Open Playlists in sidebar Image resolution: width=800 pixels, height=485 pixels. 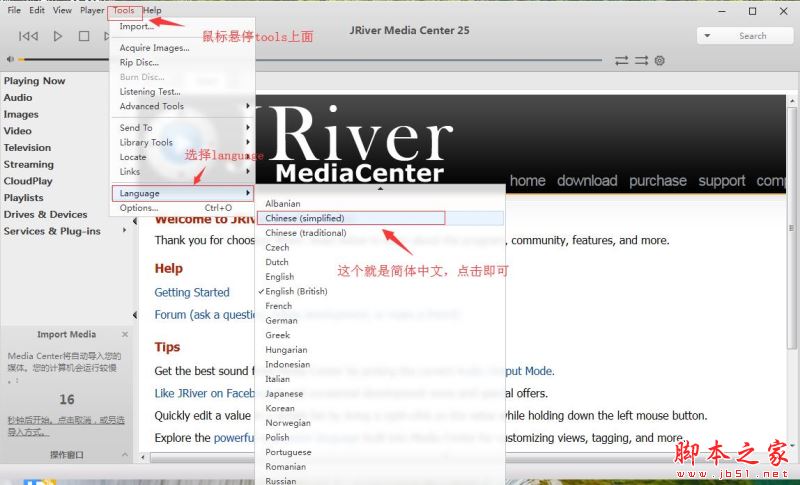coord(23,198)
